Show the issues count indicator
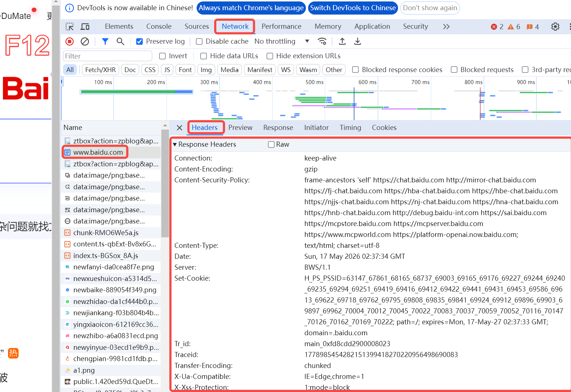Viewport: 571px width, 392px height. click(533, 27)
